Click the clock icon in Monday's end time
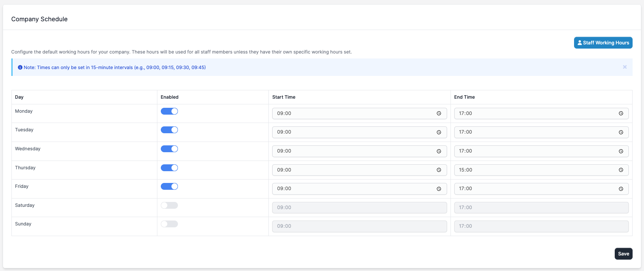 (x=621, y=113)
